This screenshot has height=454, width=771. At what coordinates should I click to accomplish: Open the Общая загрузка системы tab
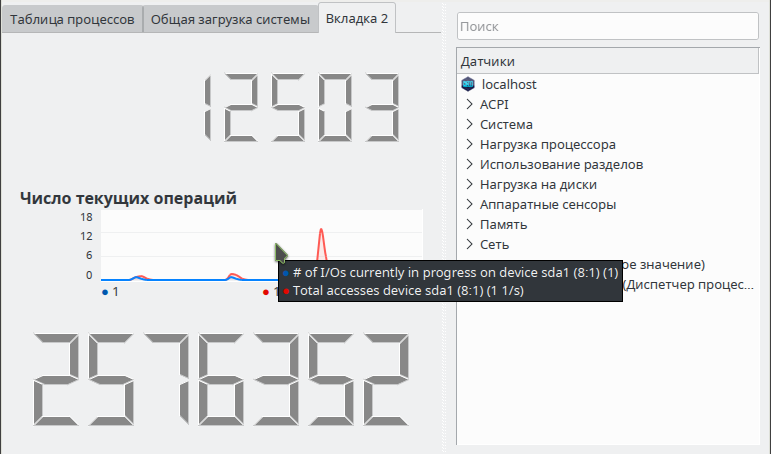(x=230, y=20)
